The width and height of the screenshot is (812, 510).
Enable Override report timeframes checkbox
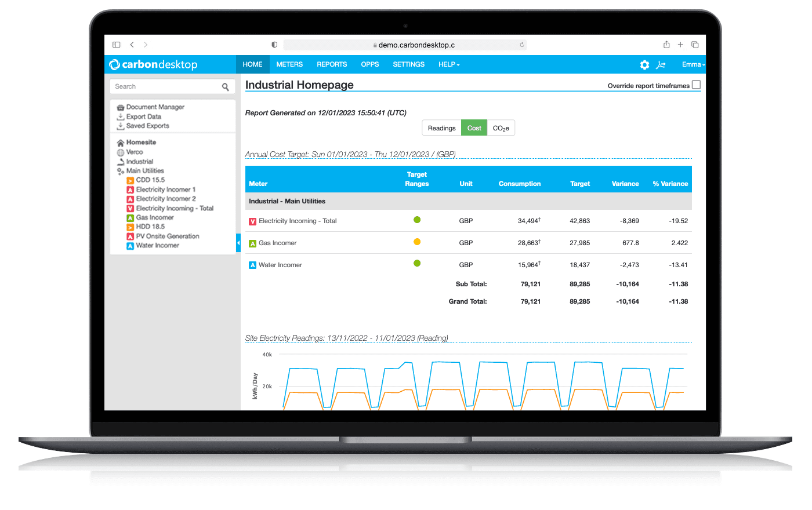coord(696,85)
